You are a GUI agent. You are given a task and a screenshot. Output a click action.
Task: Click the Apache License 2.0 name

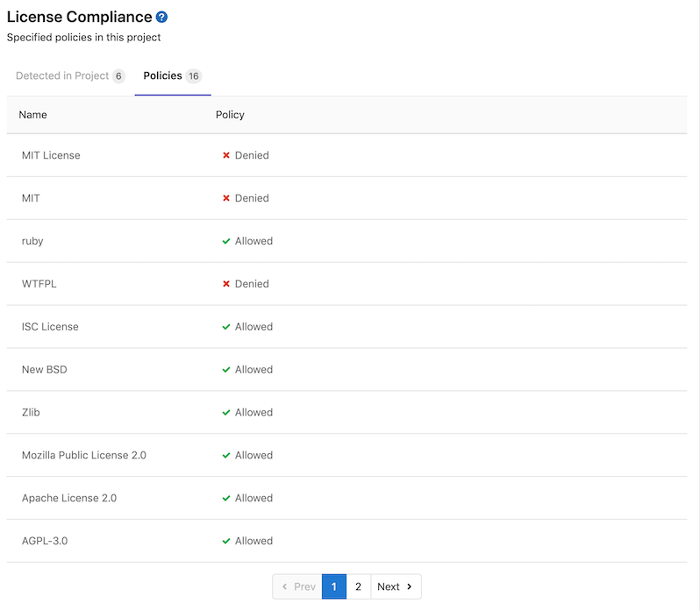(69, 498)
